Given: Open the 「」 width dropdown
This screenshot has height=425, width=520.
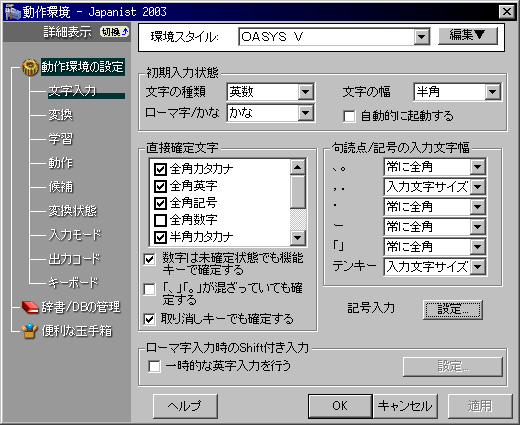Looking at the screenshot, I should pyautogui.click(x=478, y=247).
